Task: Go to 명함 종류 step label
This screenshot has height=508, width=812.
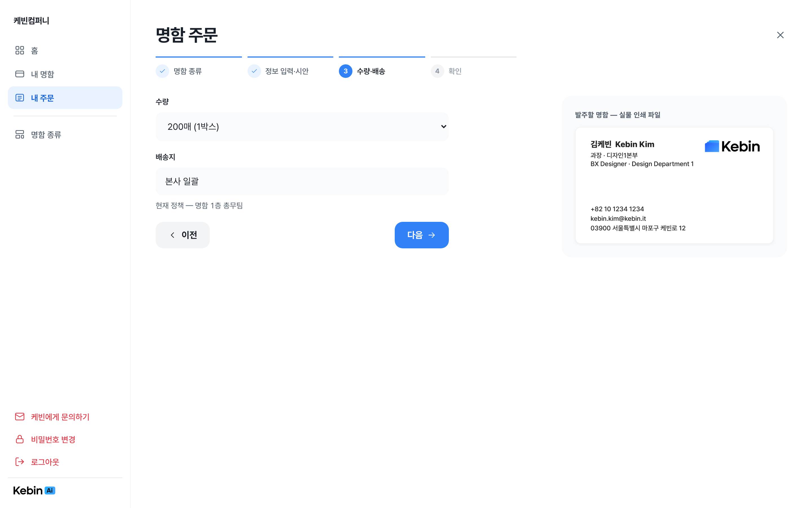Action: [x=187, y=71]
